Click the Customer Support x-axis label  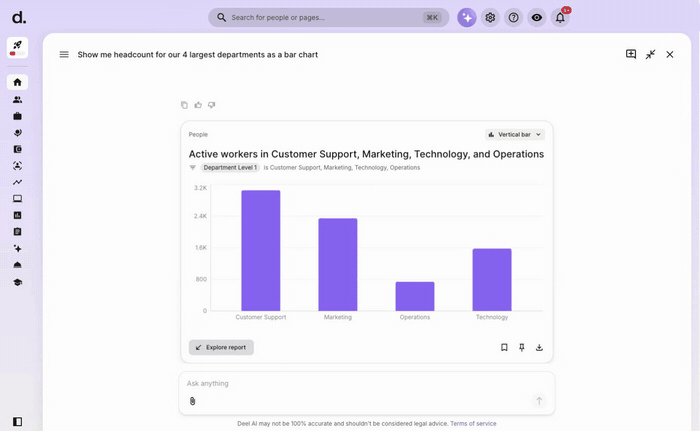point(261,317)
